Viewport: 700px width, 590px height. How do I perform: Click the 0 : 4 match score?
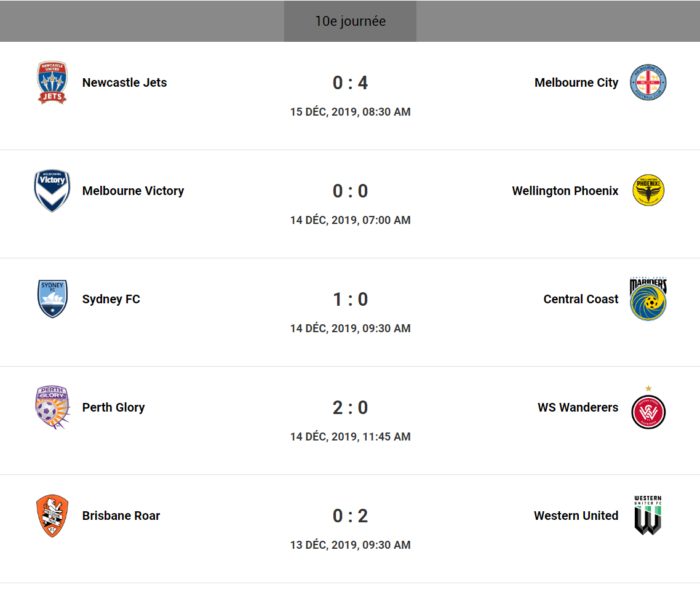pos(350,82)
